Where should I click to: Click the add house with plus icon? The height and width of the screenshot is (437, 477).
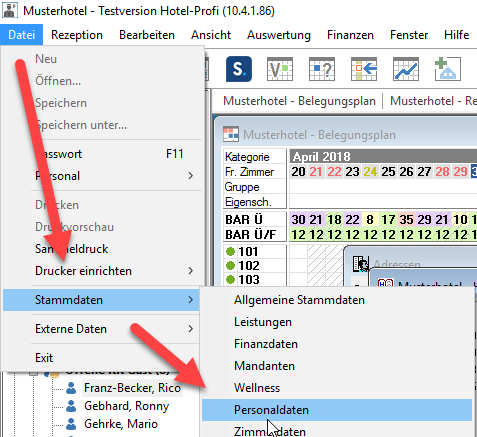pos(448,69)
